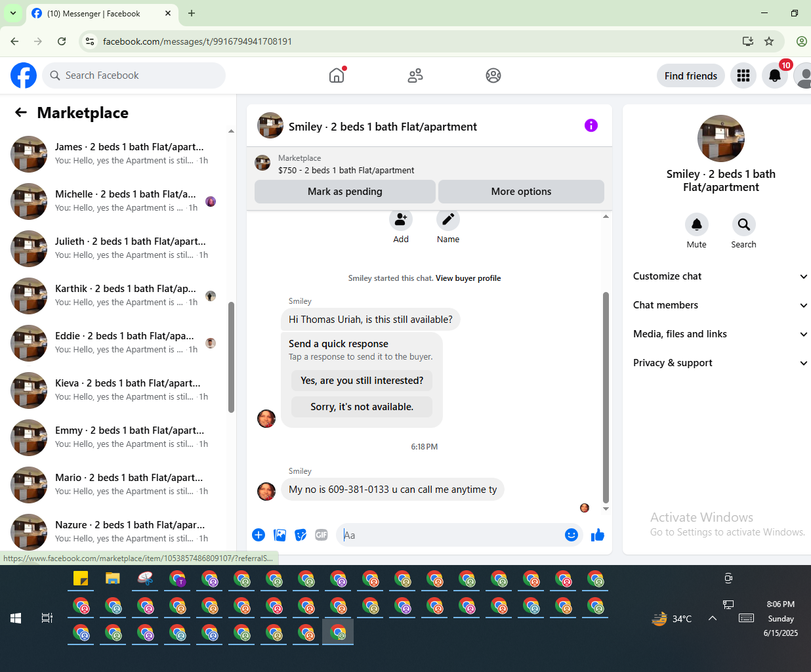Open Task View on the taskbar

point(47,618)
